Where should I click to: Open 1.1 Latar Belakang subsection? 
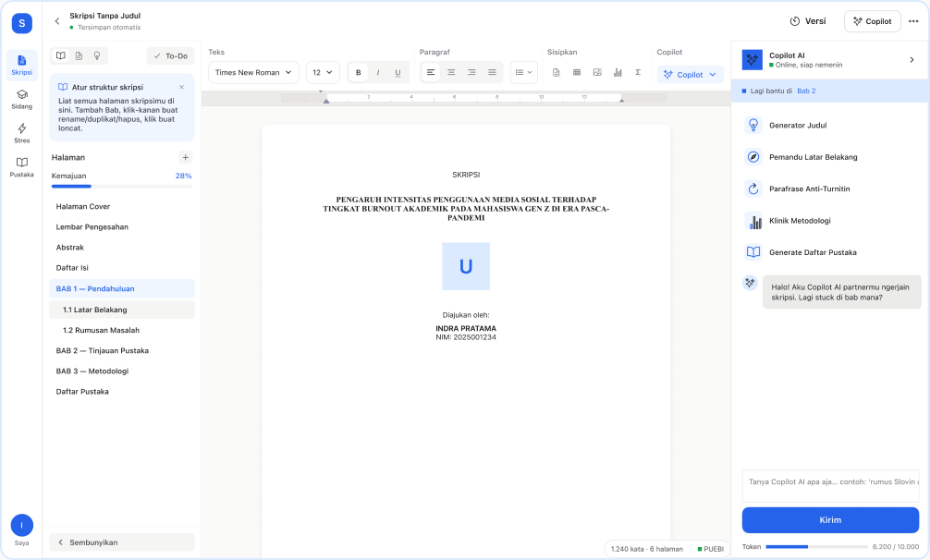point(122,310)
